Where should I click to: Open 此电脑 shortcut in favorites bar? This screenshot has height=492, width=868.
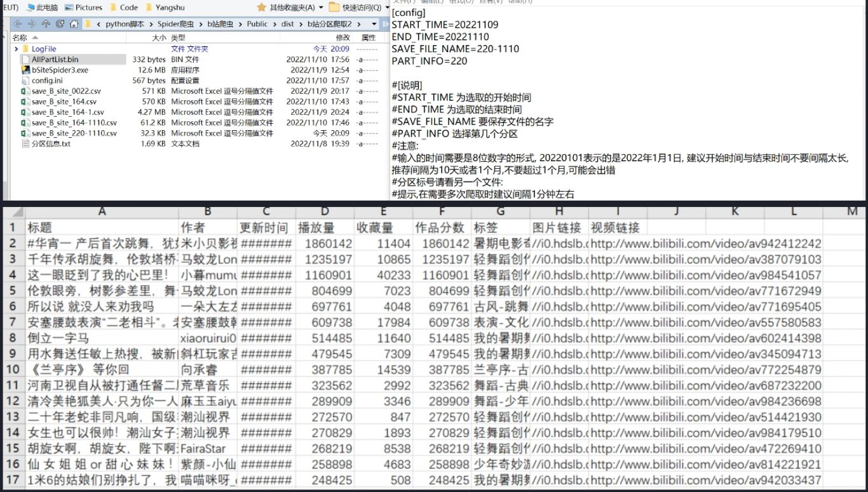(x=41, y=8)
